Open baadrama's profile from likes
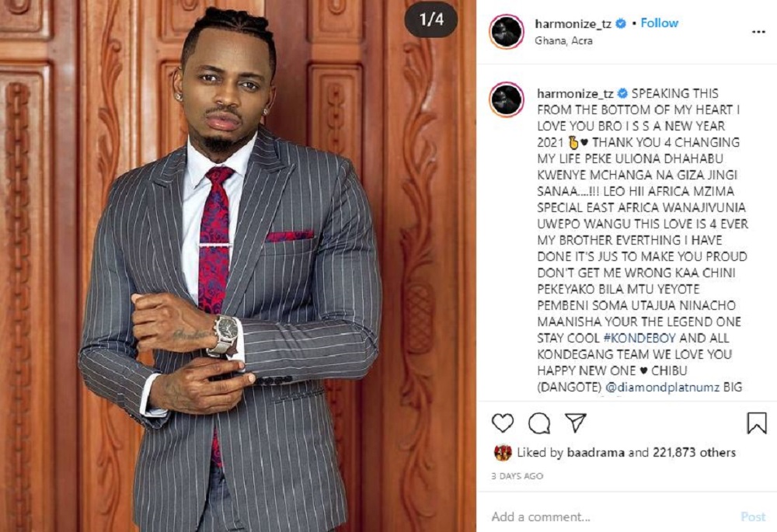 [596, 452]
